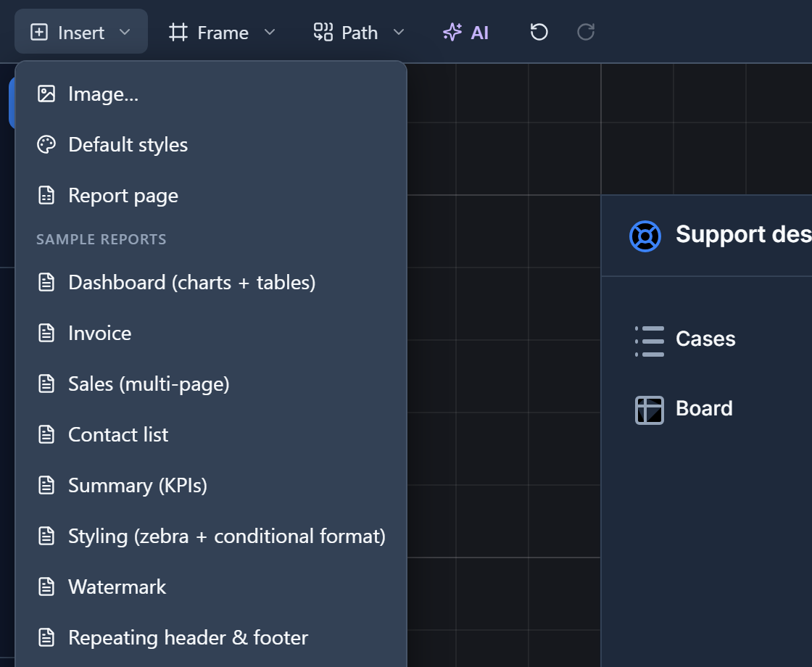Click the file icon beside Invoice
This screenshot has height=667, width=812.
point(46,333)
